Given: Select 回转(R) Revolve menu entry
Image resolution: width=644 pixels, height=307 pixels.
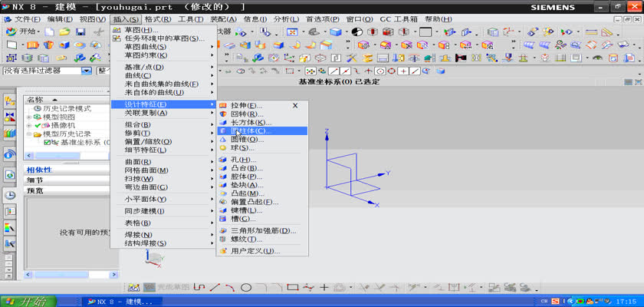Looking at the screenshot, I should (262, 114).
